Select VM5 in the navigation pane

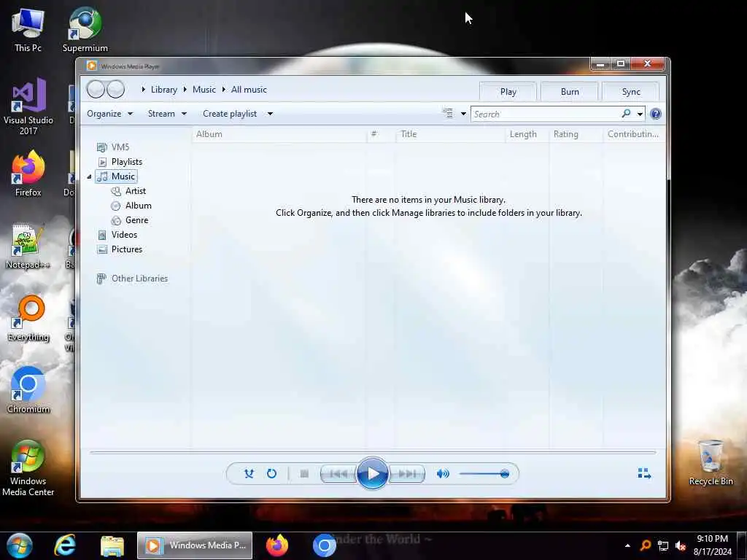point(113,147)
